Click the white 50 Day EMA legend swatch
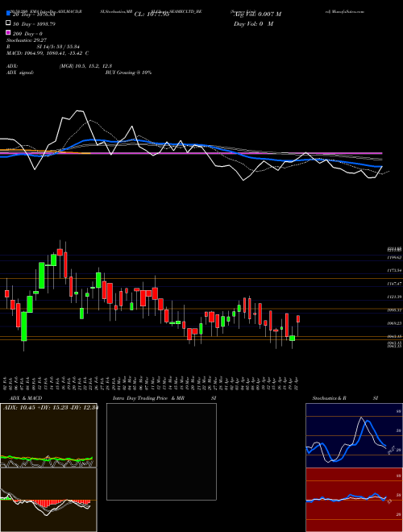 [8, 23]
